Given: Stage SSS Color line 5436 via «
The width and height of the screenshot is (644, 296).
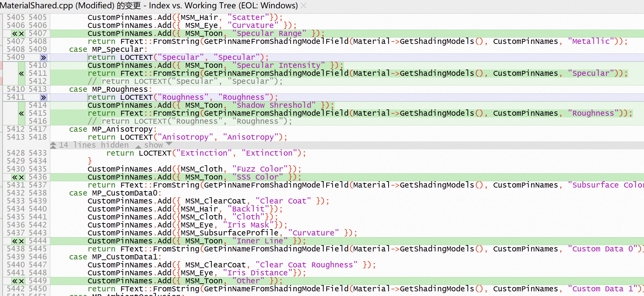Looking at the screenshot, I should (x=15, y=177).
